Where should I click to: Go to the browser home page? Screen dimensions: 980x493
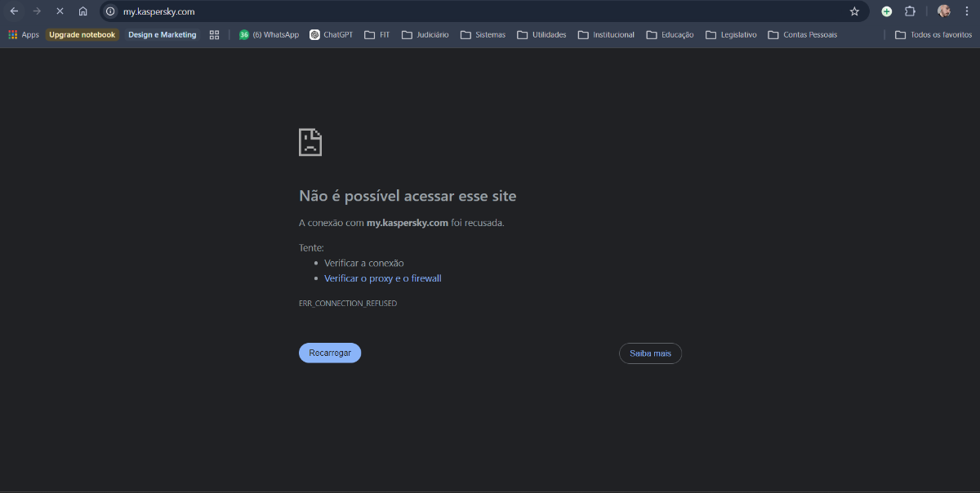click(x=82, y=11)
